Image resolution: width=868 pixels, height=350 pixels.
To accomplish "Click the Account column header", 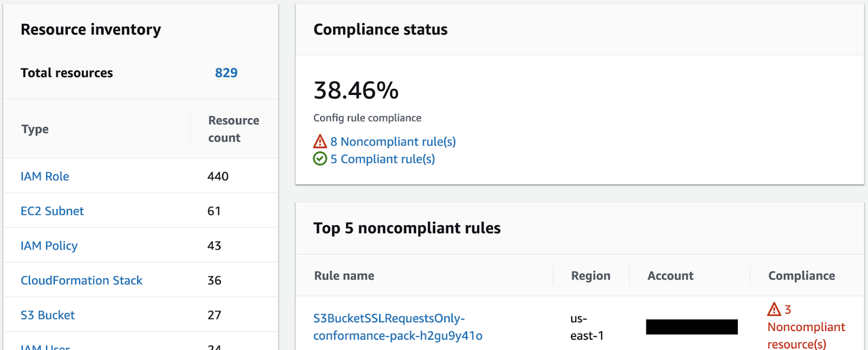I will point(671,276).
